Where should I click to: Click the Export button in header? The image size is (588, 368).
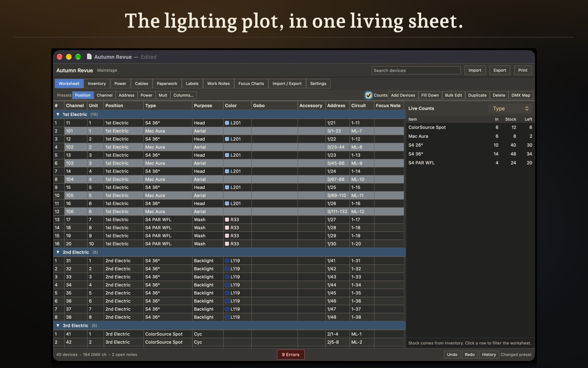500,70
